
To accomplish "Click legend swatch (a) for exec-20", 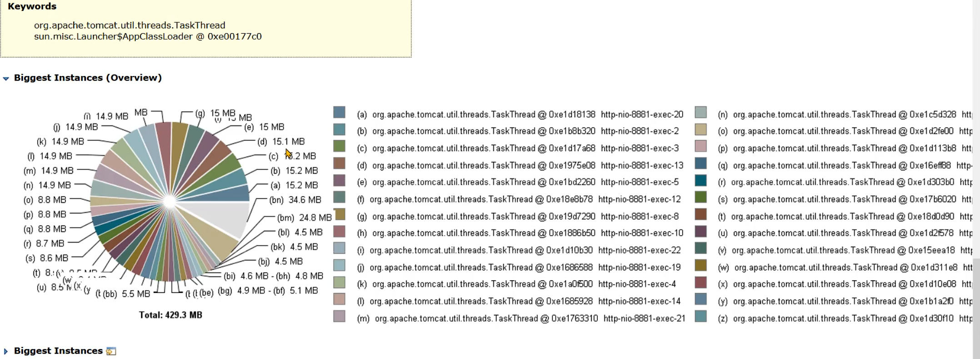I will (339, 112).
